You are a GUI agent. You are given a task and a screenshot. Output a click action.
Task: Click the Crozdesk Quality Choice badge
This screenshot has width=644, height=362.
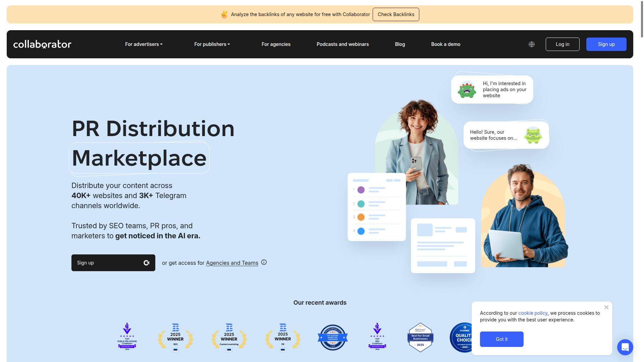461,338
